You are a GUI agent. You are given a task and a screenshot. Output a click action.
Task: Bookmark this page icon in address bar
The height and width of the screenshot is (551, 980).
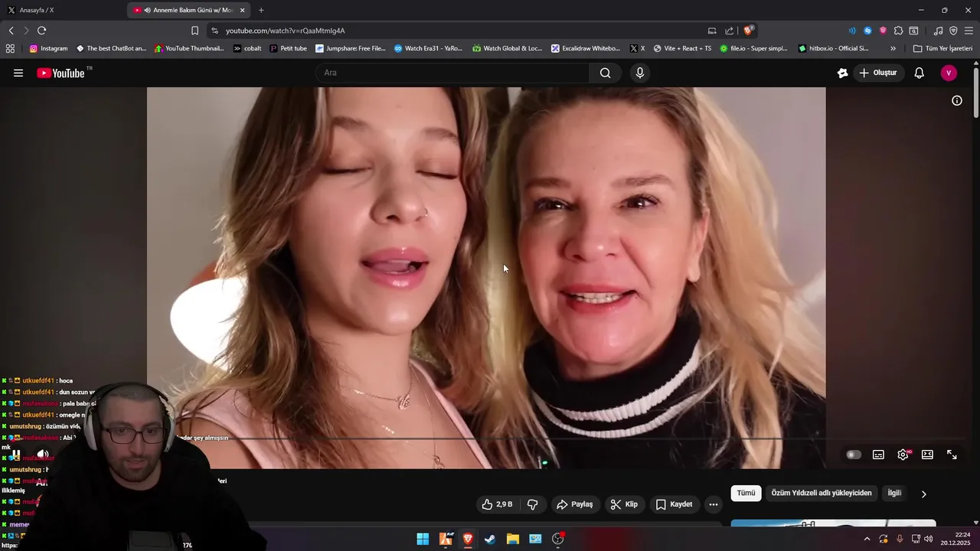pos(194,31)
